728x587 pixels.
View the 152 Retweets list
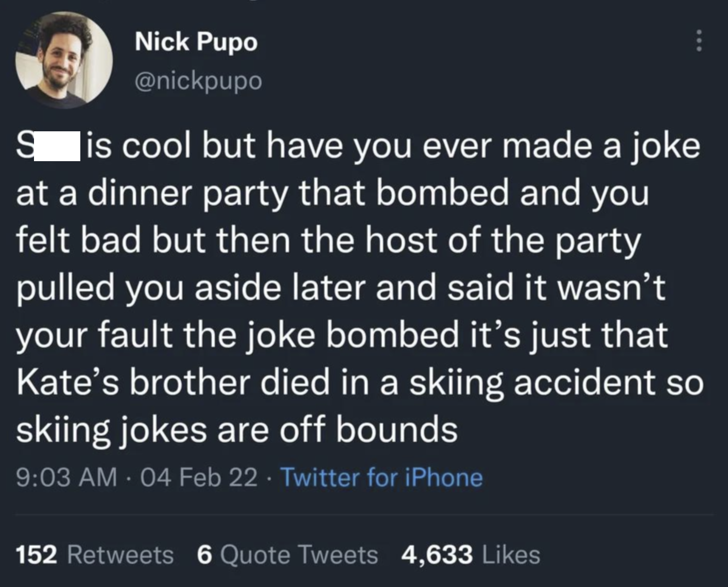coord(95,555)
